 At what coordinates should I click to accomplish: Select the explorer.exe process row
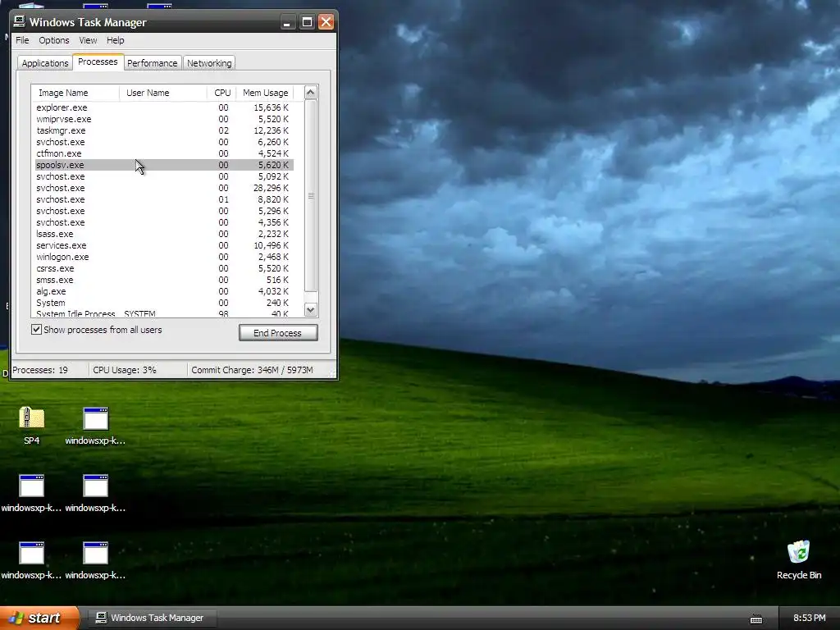[164, 107]
